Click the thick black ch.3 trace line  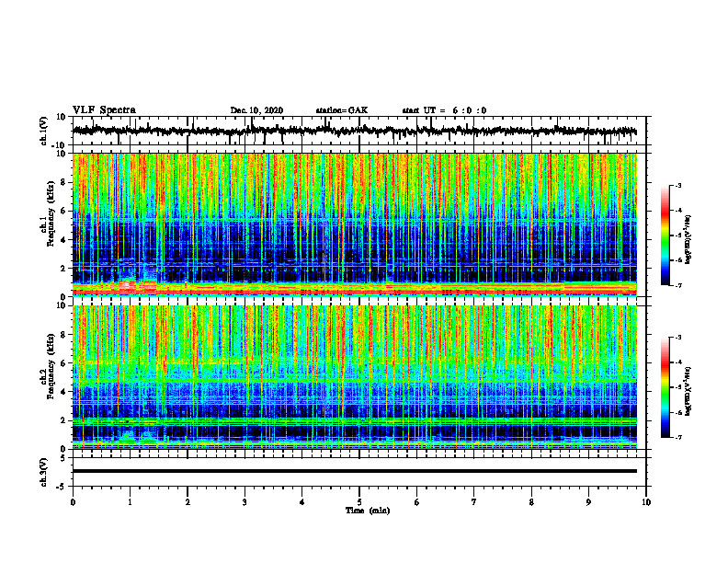pyautogui.click(x=354, y=471)
